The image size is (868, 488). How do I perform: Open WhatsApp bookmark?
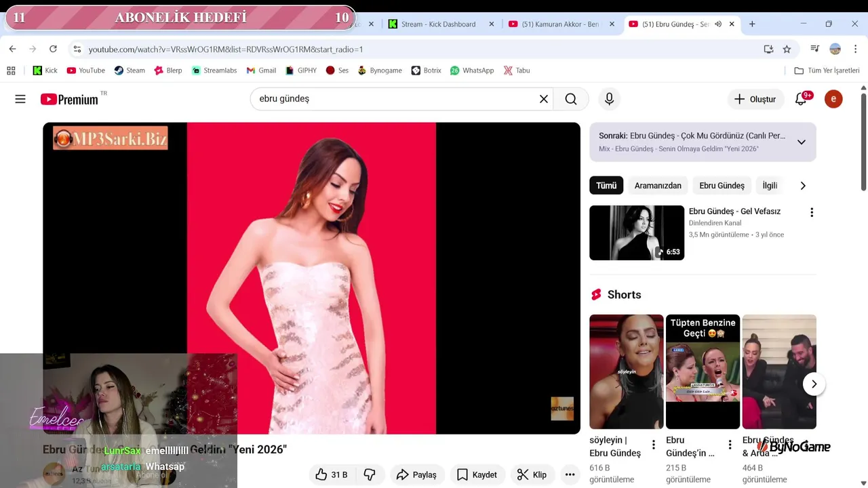click(x=472, y=70)
